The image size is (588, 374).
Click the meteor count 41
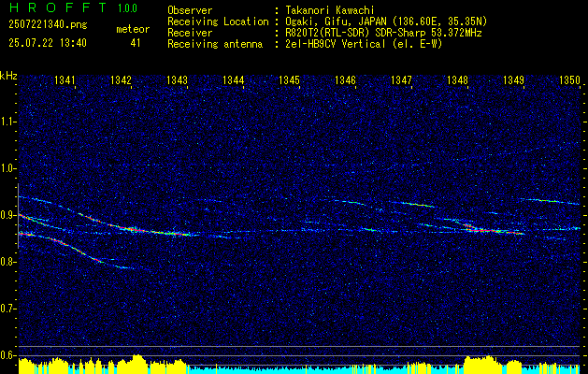(136, 43)
